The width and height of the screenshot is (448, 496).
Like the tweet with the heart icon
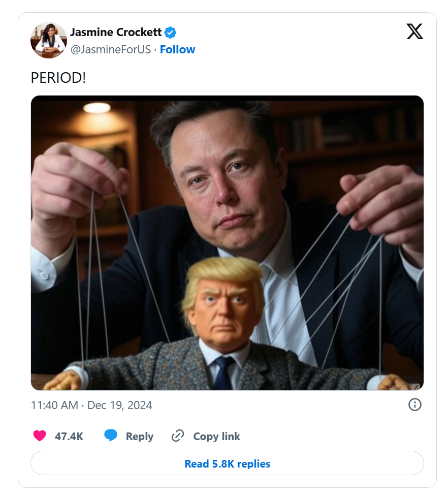coord(39,436)
